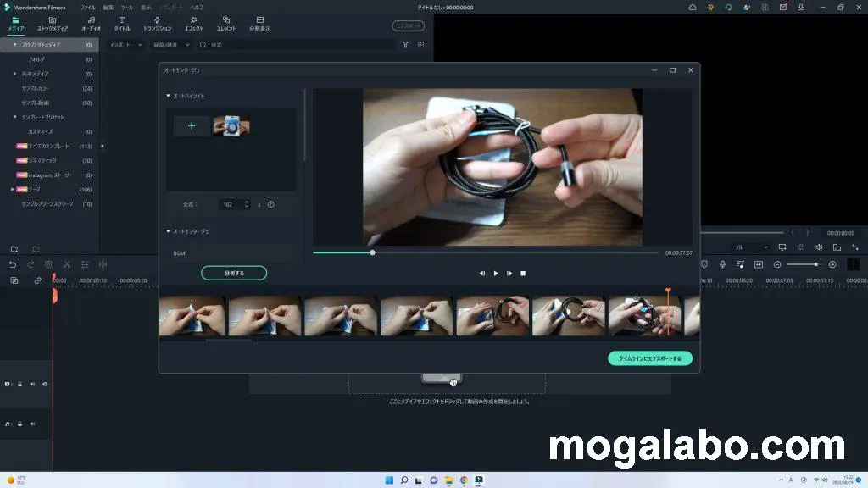Toggle the video track lock icon
The width and height of the screenshot is (868, 488).
pos(19,384)
